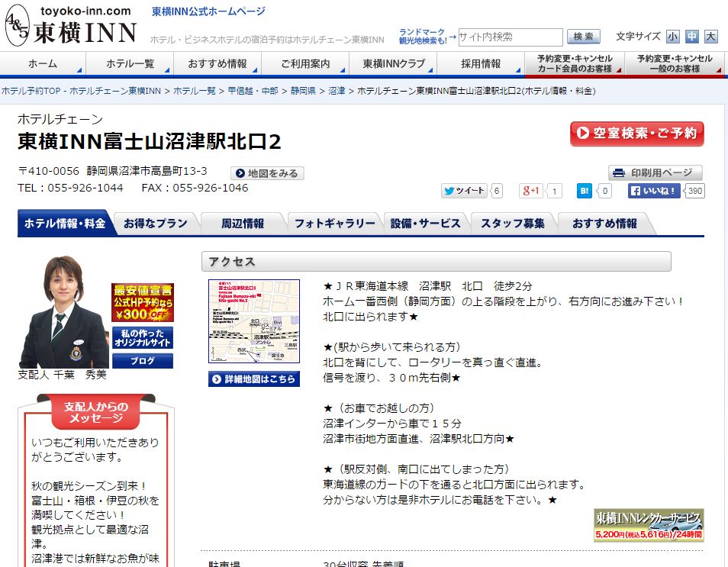Screen dimensions: 728x567
Task: Click the ブログ button
Action: (143, 361)
